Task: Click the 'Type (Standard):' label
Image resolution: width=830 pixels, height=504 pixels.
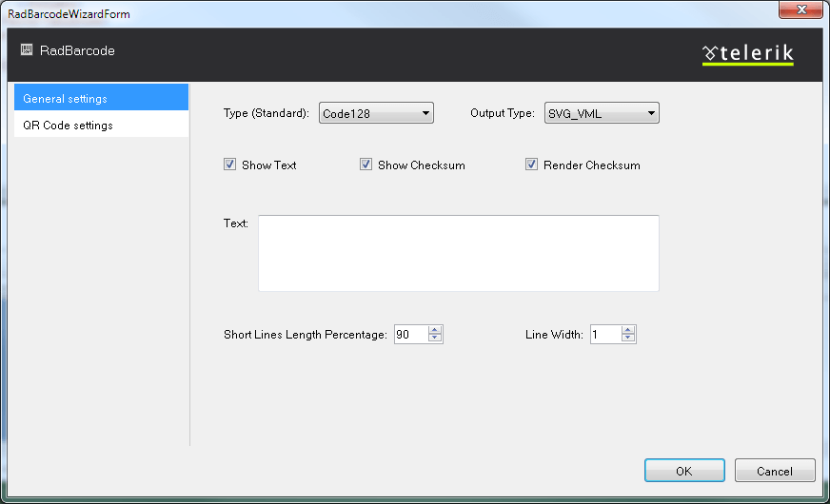Action: click(x=267, y=113)
